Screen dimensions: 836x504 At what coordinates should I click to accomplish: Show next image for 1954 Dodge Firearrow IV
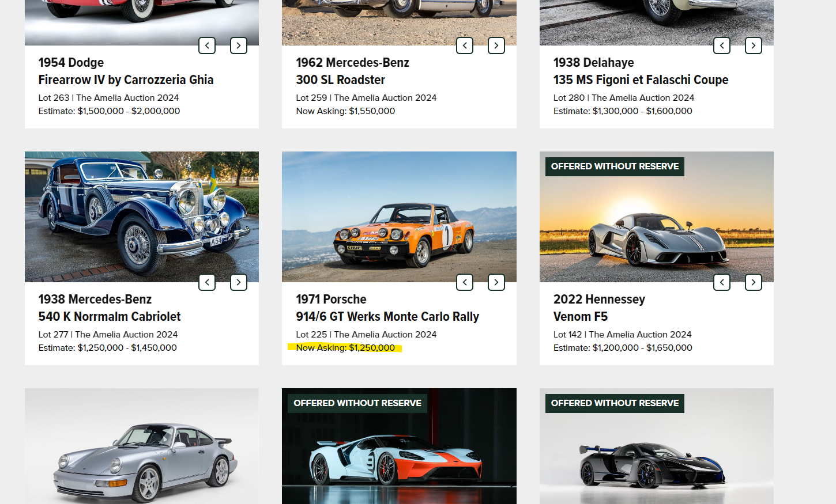239,46
